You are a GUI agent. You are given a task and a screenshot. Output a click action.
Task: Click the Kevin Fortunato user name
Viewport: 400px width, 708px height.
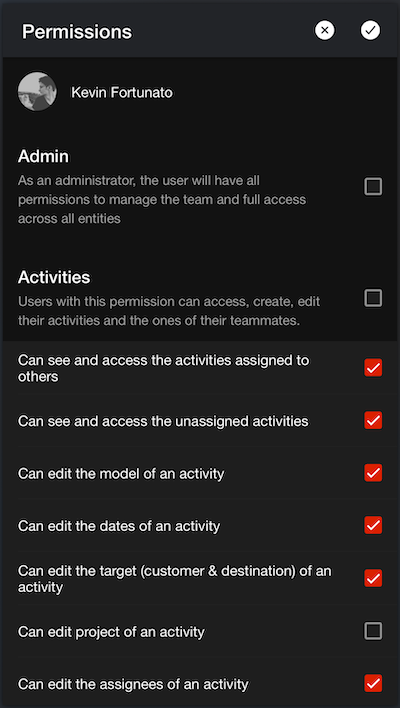click(122, 93)
